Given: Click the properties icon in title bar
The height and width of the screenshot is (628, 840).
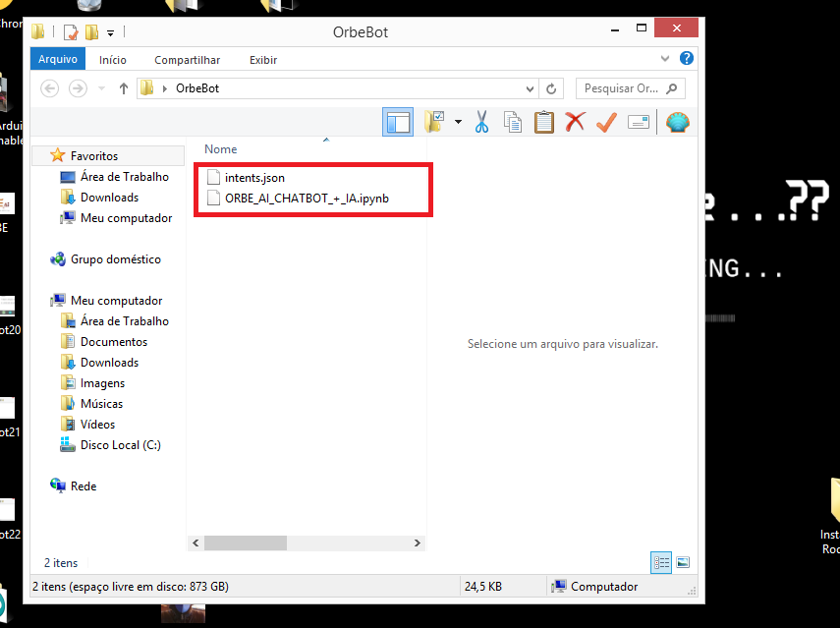Looking at the screenshot, I should point(71,32).
